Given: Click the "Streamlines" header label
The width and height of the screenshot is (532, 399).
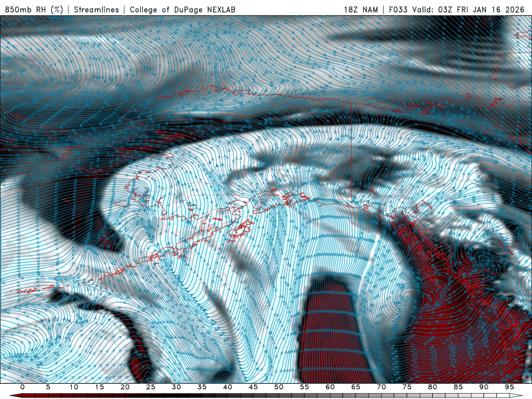Looking at the screenshot, I should coord(96,9).
